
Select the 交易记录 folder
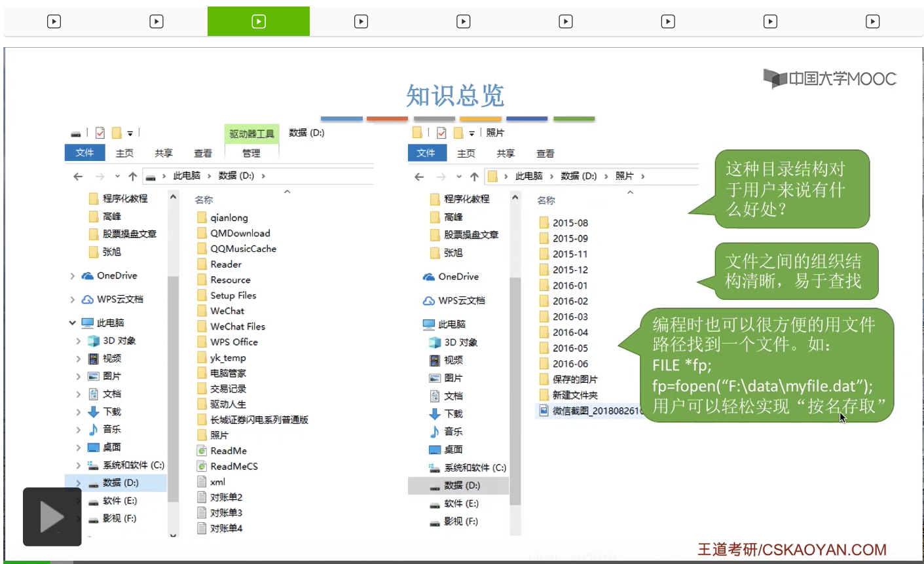click(221, 389)
